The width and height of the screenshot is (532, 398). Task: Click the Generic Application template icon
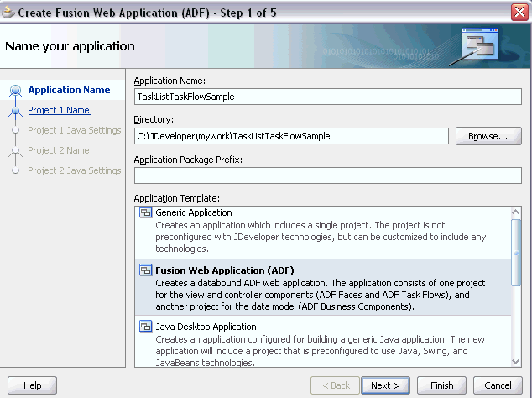click(145, 212)
